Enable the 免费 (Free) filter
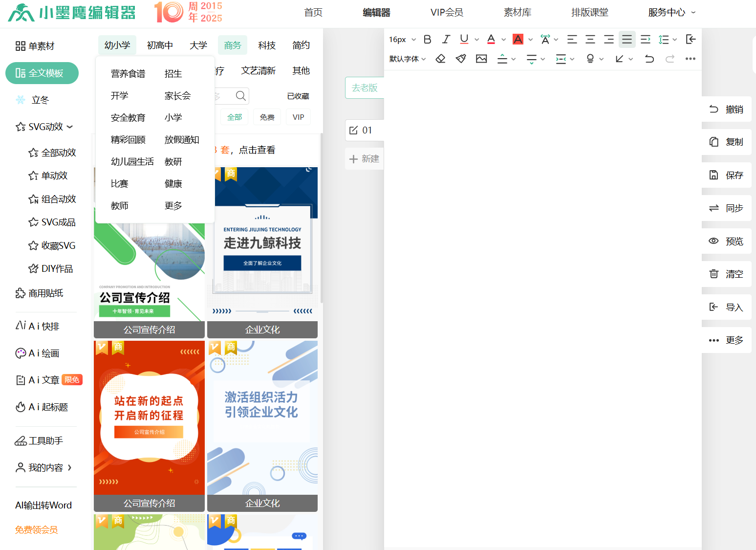The width and height of the screenshot is (756, 550). [x=267, y=116]
